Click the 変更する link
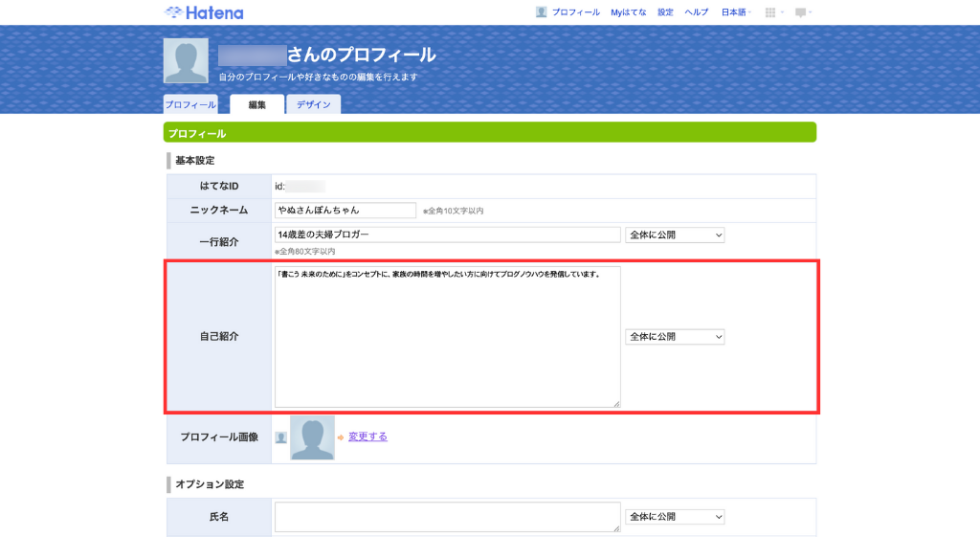The height and width of the screenshot is (537, 980). (367, 436)
